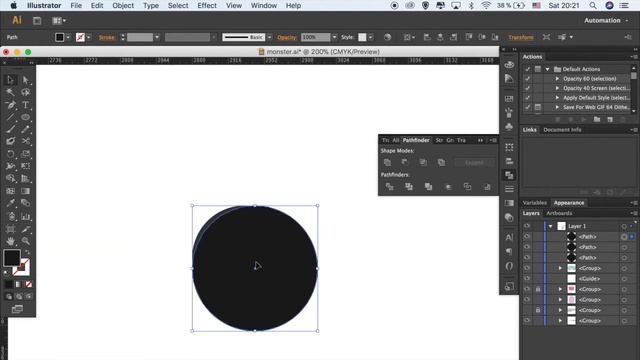640x360 pixels.
Task: Click the Divide pathfinder icon
Action: [x=389, y=187]
